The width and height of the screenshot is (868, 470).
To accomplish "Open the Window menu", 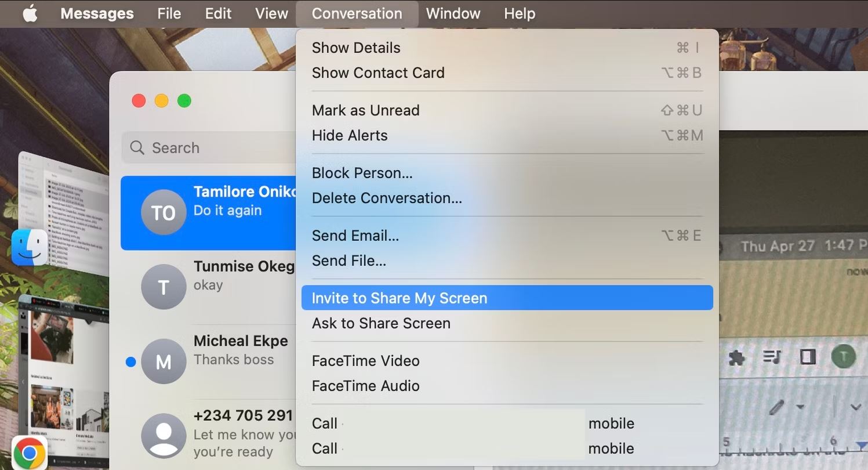I will pos(453,13).
